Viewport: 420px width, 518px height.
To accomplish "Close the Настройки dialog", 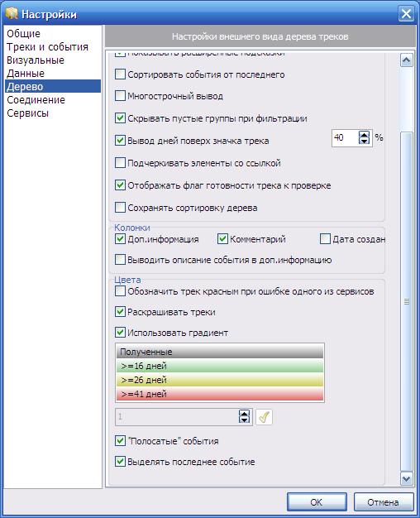I will tap(406, 14).
